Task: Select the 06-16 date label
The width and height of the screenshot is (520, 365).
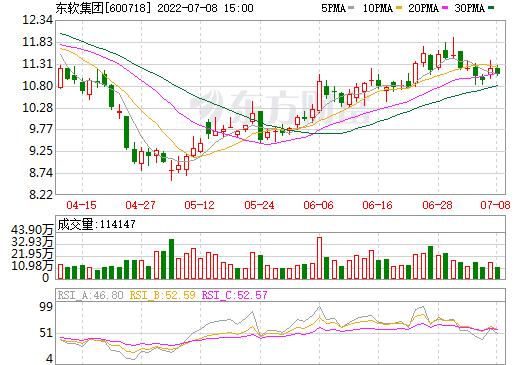Action: click(377, 205)
